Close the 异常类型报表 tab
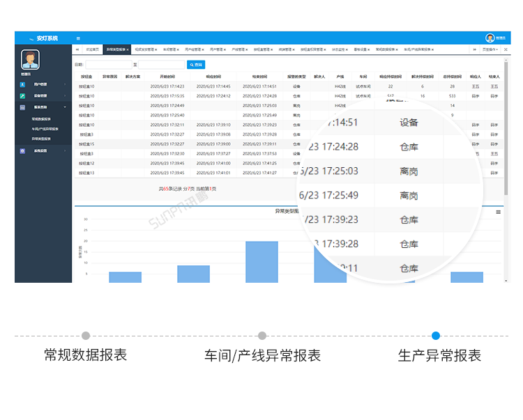Screen dimensions: 523x420 pyautogui.click(x=128, y=50)
